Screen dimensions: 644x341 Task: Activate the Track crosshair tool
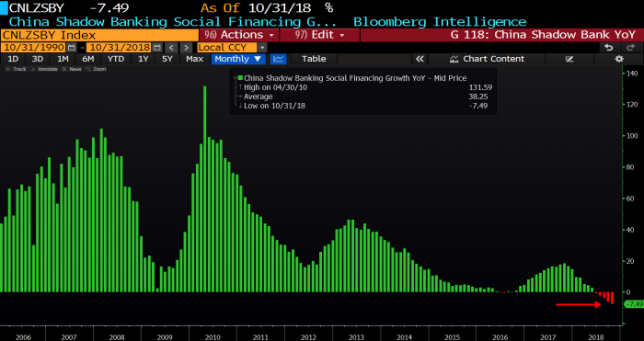click(x=16, y=69)
